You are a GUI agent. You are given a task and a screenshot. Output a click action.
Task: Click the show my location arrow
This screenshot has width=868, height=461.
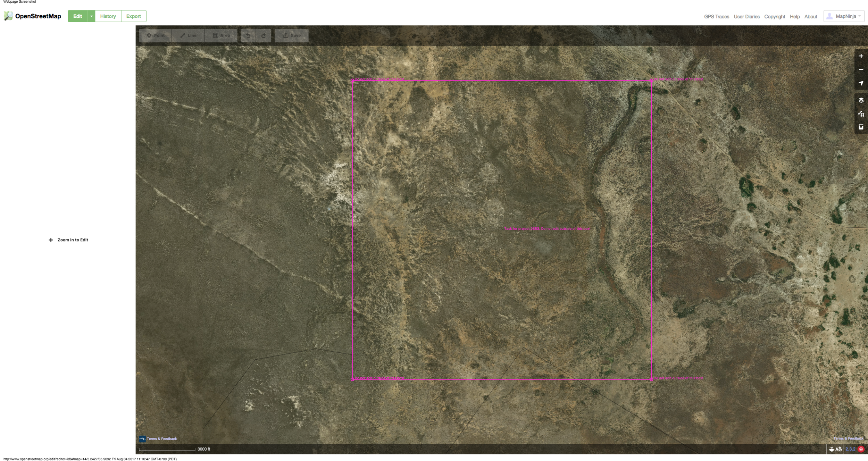point(861,83)
